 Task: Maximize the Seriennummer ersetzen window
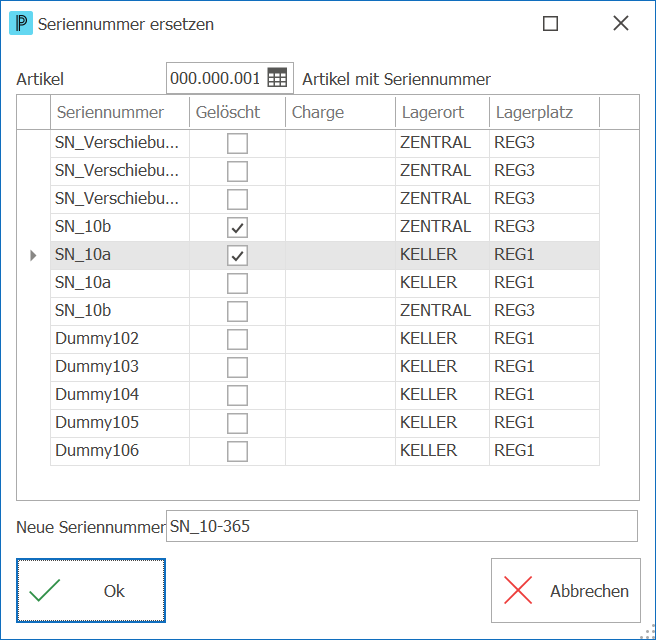(x=550, y=23)
